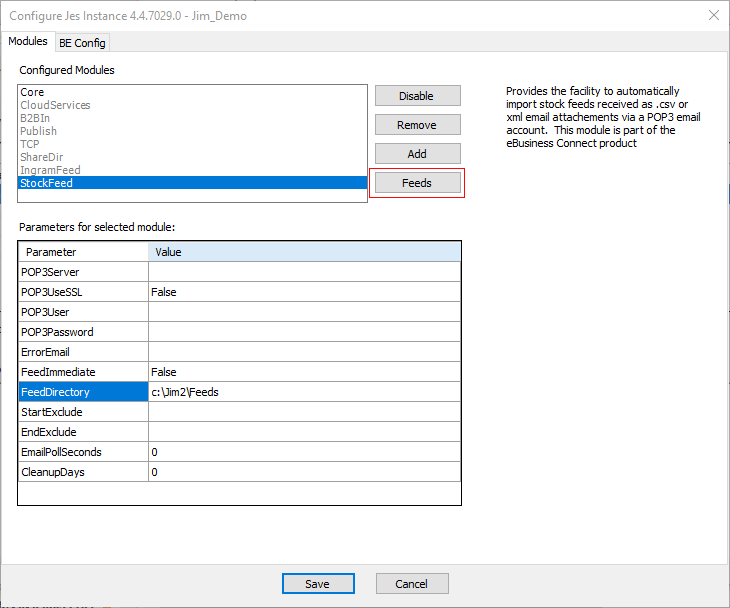Click the EmailPollSeconds value cell
Image resolution: width=730 pixels, height=608 pixels.
click(304, 452)
